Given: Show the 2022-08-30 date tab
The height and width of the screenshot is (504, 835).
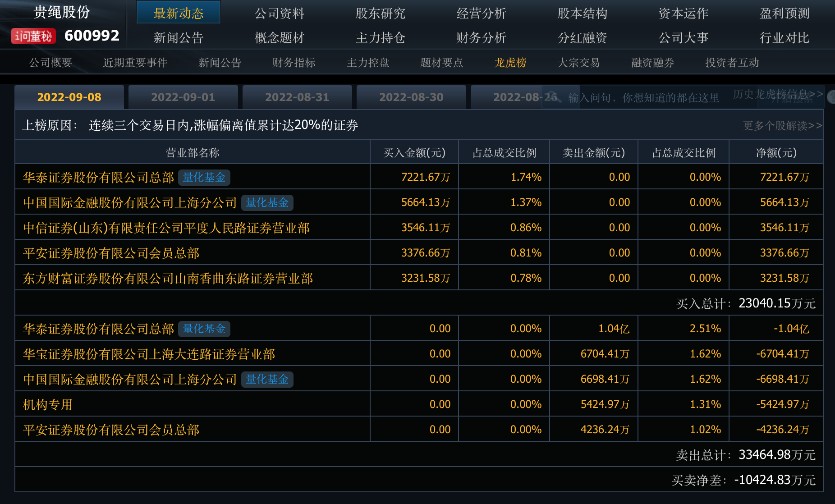Looking at the screenshot, I should (x=411, y=97).
